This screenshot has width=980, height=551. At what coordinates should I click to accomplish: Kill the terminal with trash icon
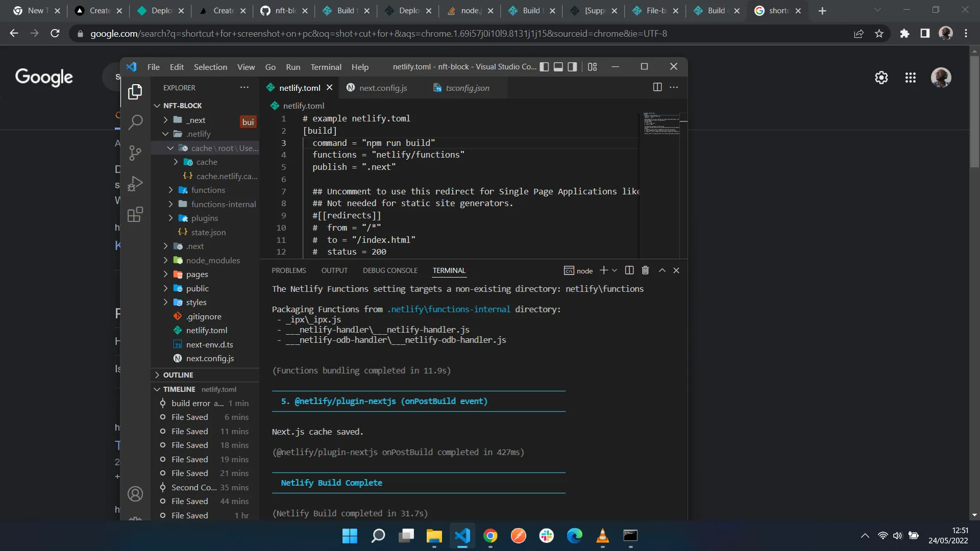click(x=645, y=270)
